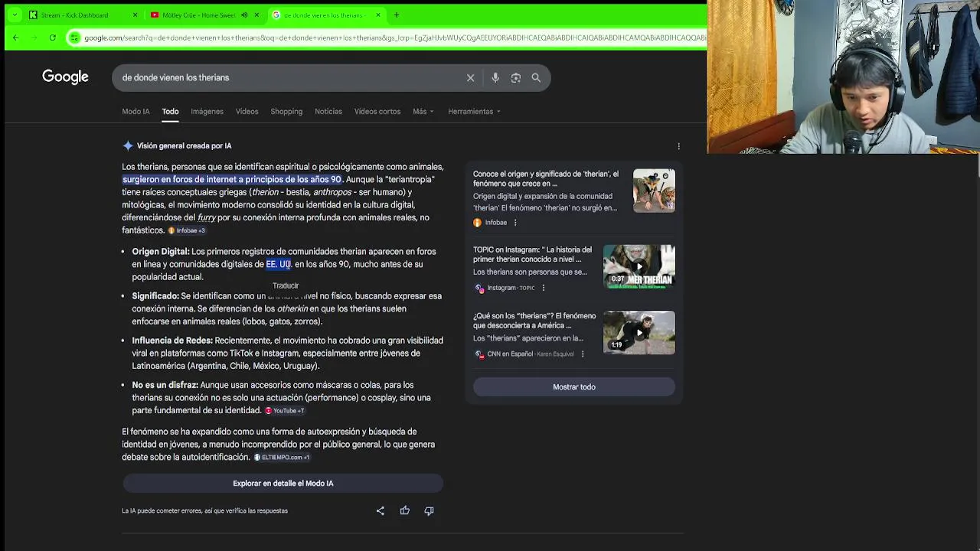This screenshot has width=980, height=551.
Task: Expand the Más dropdown
Action: pyautogui.click(x=423, y=112)
